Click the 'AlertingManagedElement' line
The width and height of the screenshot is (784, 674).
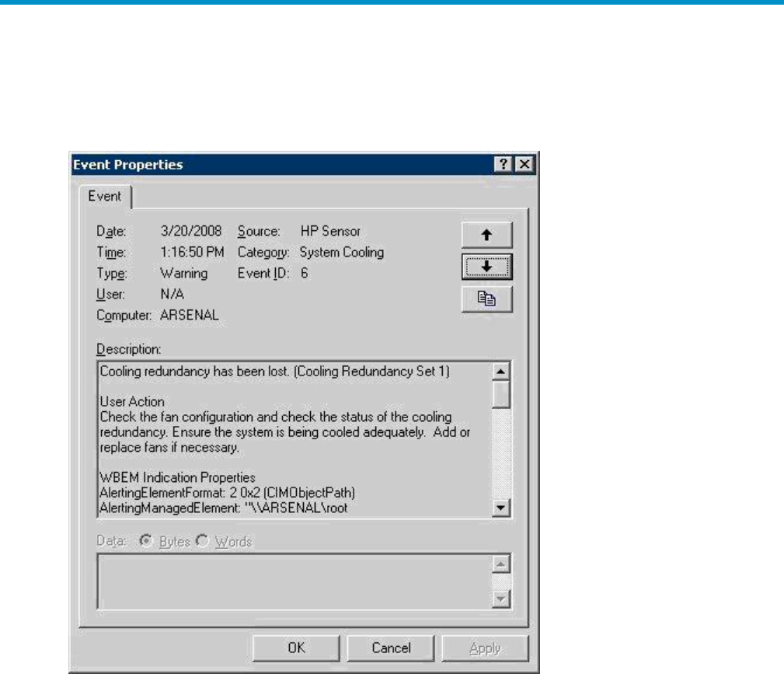coord(224,508)
